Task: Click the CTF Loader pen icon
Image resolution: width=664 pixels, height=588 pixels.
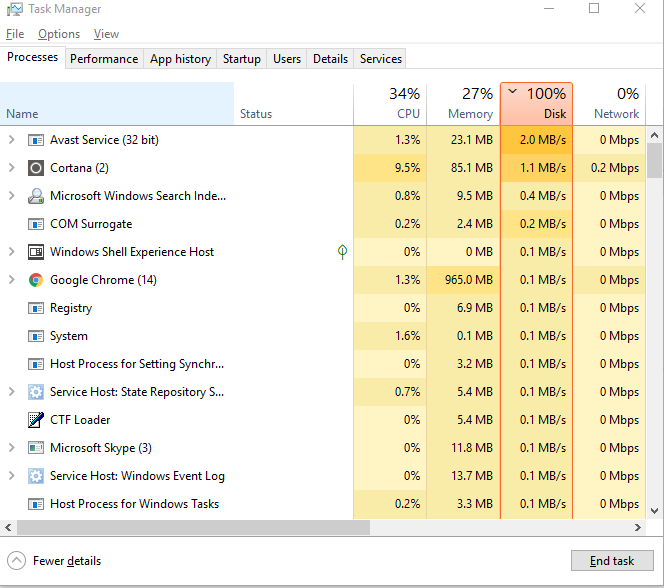Action: click(x=36, y=420)
